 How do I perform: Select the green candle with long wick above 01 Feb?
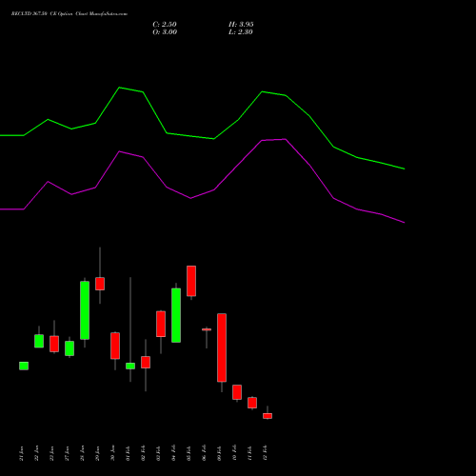[x=130, y=366]
